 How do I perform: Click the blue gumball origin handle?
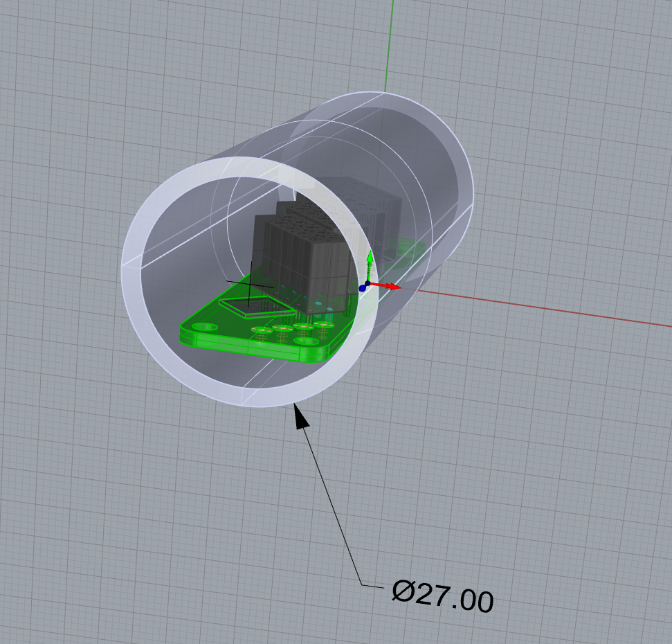[363, 288]
